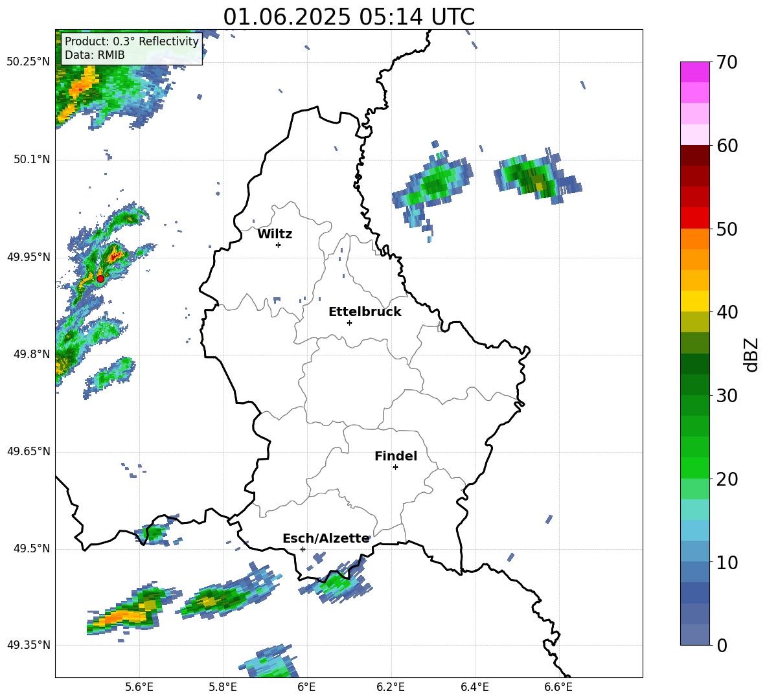Click the 6.6°E longitude label

click(x=558, y=687)
